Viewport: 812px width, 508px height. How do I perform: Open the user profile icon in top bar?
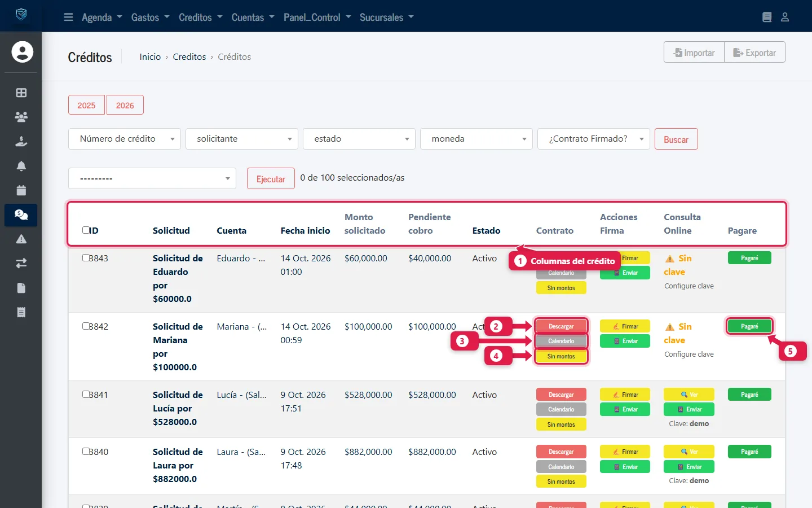coord(785,17)
